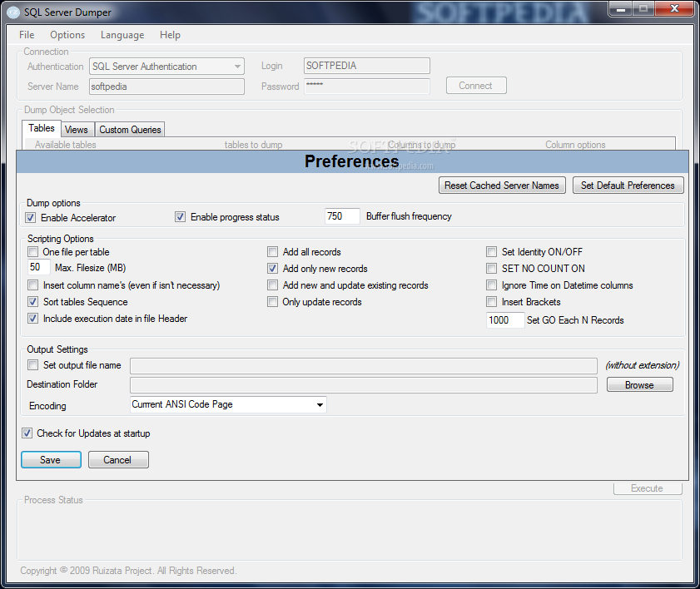Image resolution: width=700 pixels, height=589 pixels.
Task: Click the 'Available tables' column label
Action: point(66,145)
